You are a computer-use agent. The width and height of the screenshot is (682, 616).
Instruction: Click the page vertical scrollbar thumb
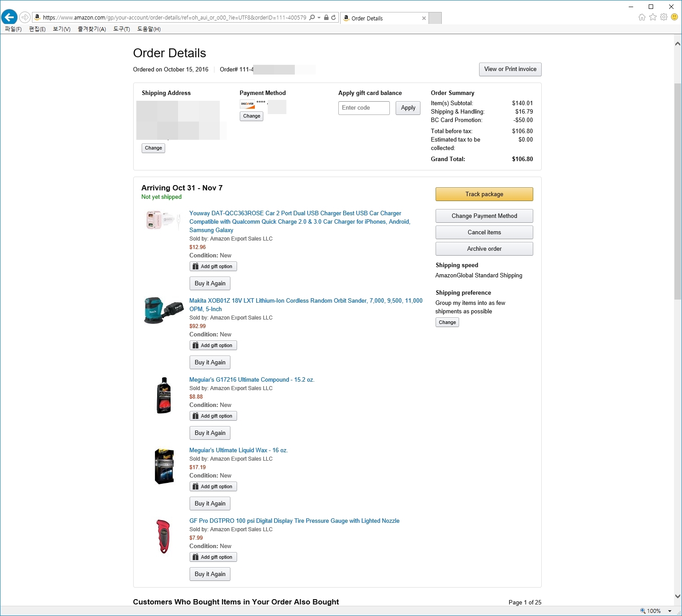click(678, 191)
